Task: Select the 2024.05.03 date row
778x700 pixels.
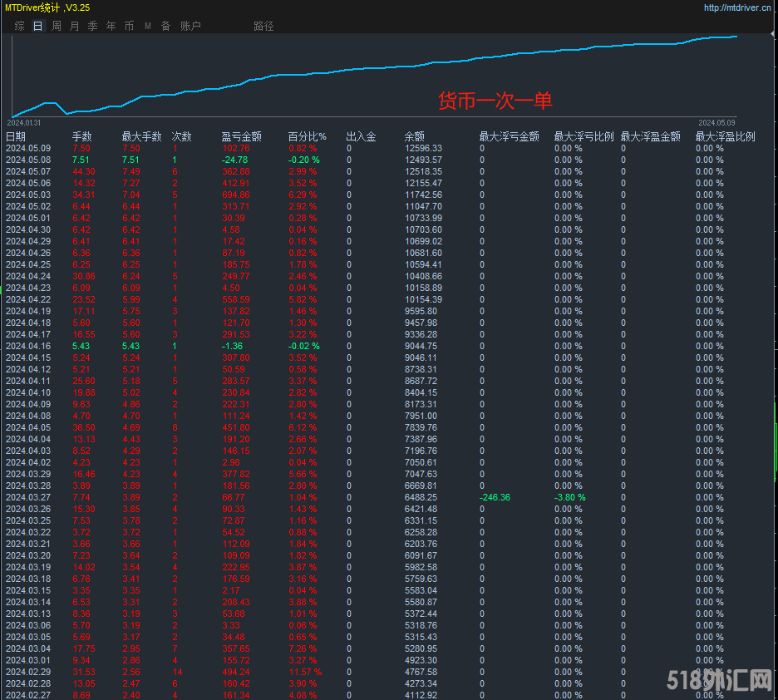Action: 28,195
